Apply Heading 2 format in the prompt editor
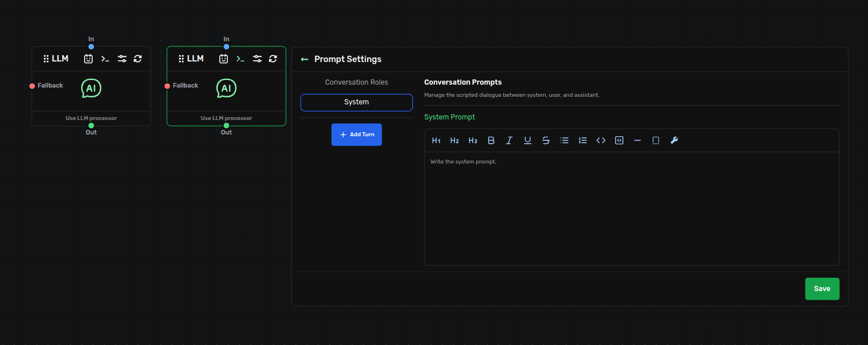 pyautogui.click(x=455, y=140)
